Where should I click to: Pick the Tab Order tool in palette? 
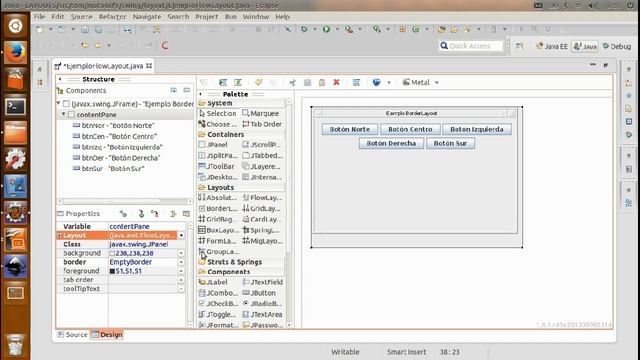tap(262, 124)
